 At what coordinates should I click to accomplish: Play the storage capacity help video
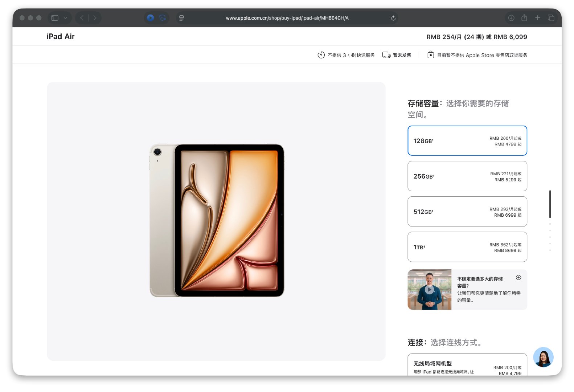tap(430, 290)
